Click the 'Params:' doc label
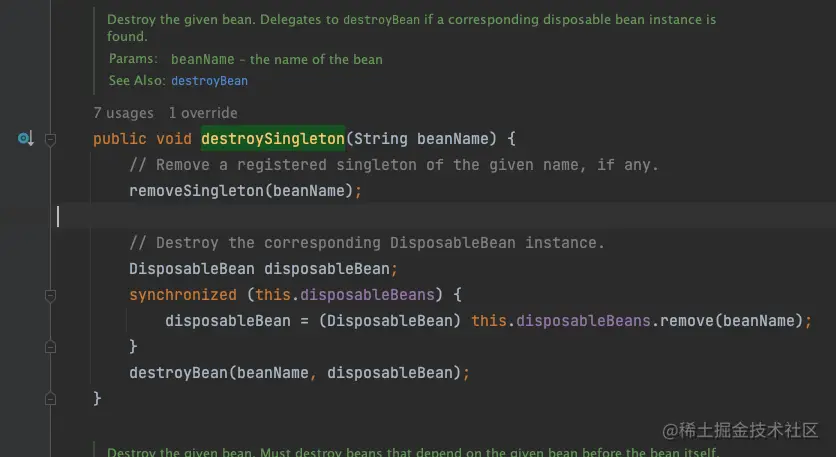836x457 pixels. (x=133, y=59)
